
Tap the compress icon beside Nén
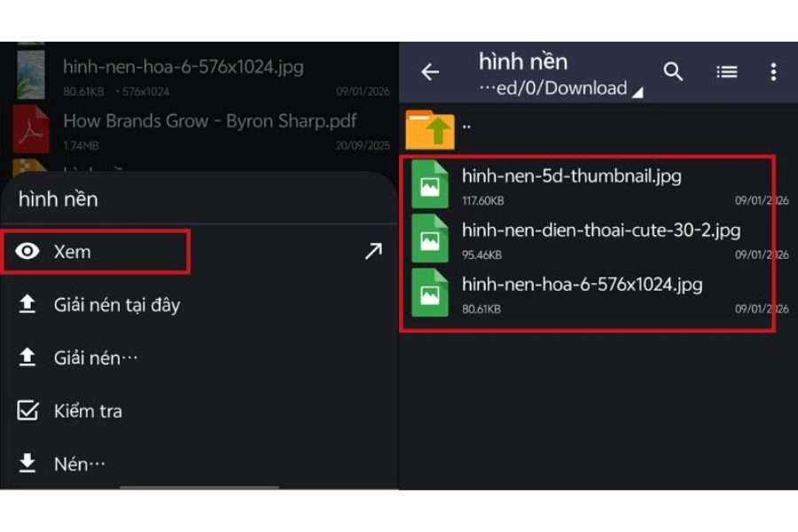(x=27, y=464)
